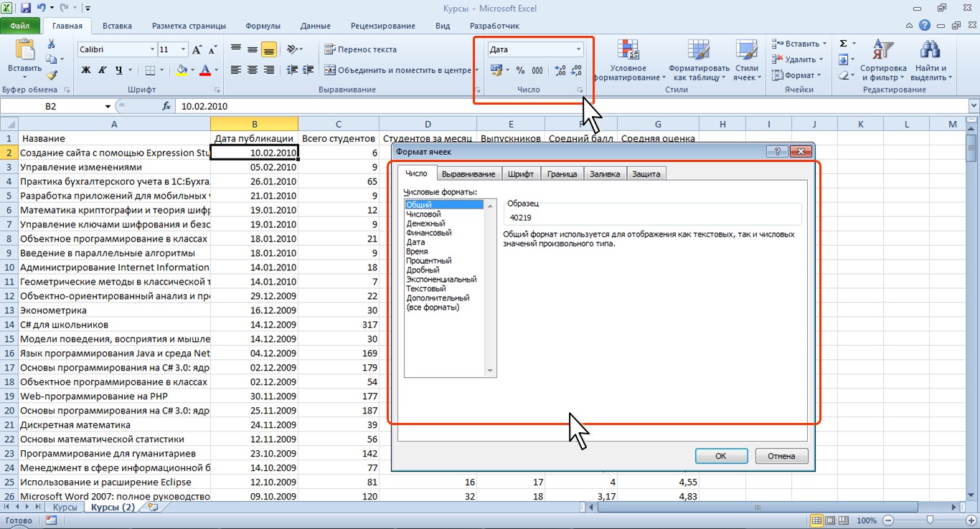Image resolution: width=980 pixels, height=529 pixels.
Task: Expand Условное форматирование menu
Action: point(631,60)
